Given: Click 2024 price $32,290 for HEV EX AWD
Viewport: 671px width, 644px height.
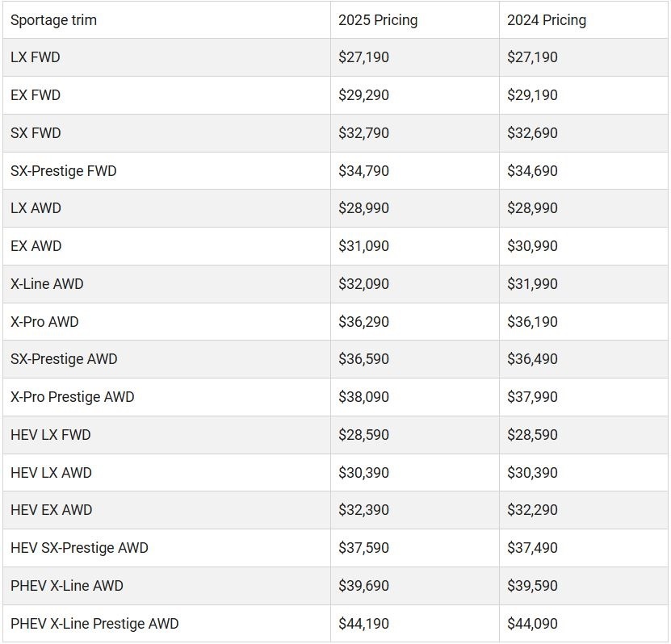Looking at the screenshot, I should tap(532, 510).
